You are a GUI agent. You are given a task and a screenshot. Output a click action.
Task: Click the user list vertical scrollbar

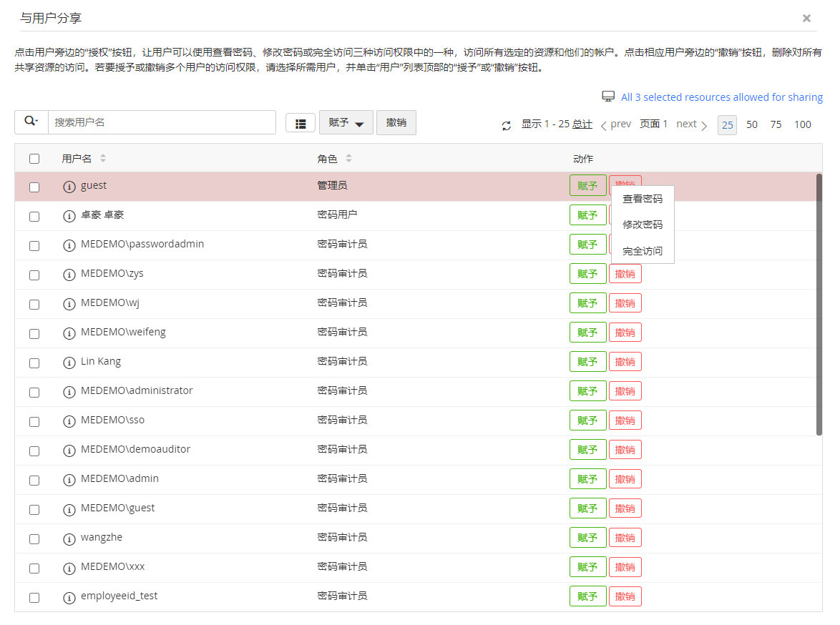point(819,304)
